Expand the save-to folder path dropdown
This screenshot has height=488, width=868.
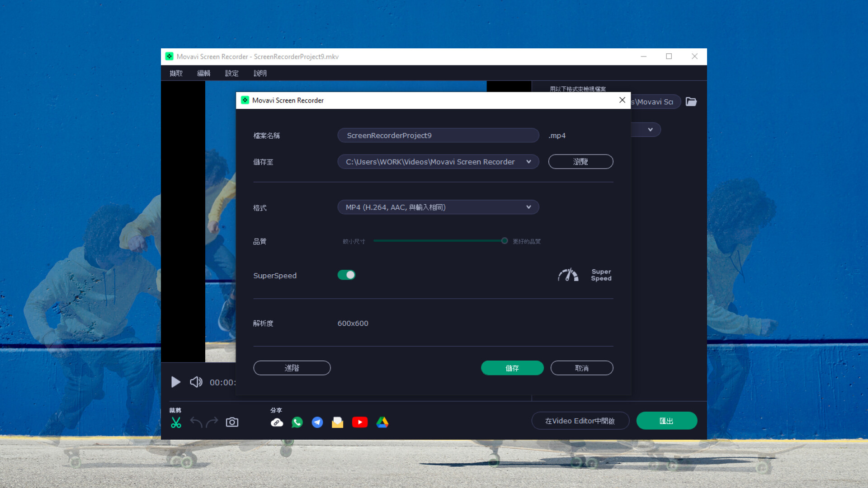(x=528, y=162)
